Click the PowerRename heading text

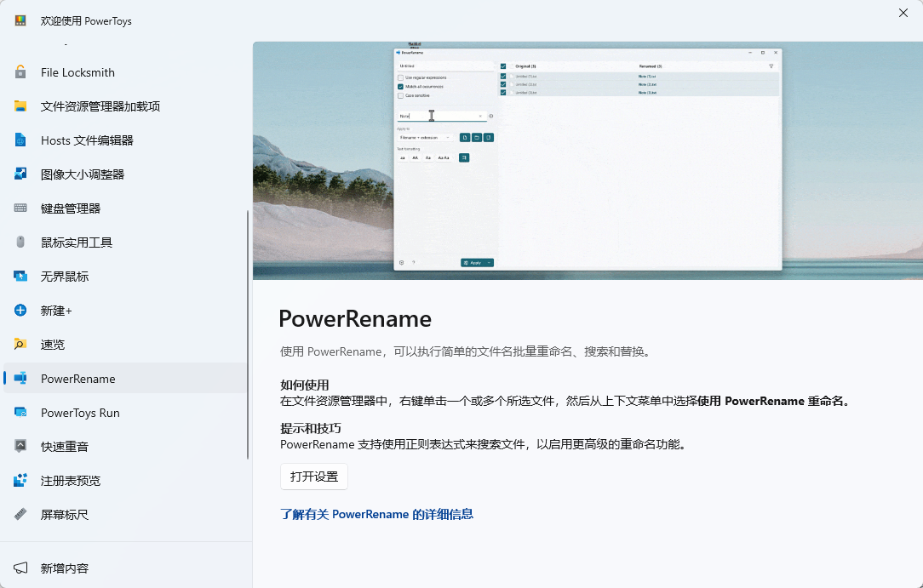point(355,319)
